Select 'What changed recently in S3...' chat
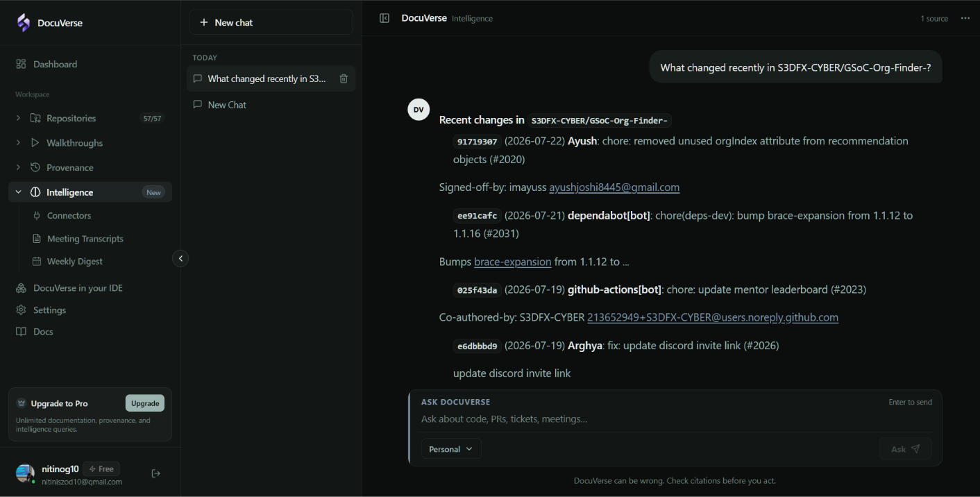The width and height of the screenshot is (980, 497). 271,78
